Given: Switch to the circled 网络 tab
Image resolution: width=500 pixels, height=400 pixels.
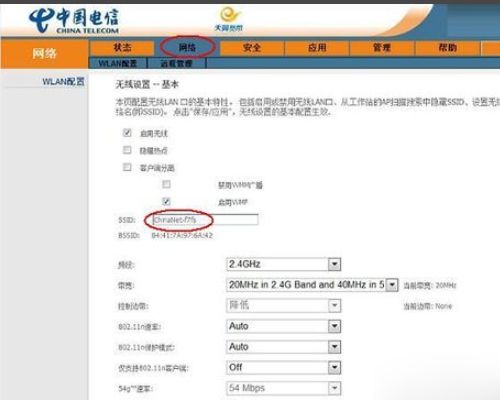Looking at the screenshot, I should point(187,48).
